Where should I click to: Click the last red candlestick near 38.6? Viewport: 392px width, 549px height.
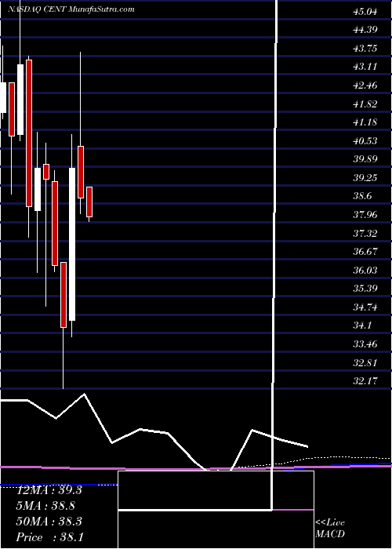tap(89, 202)
